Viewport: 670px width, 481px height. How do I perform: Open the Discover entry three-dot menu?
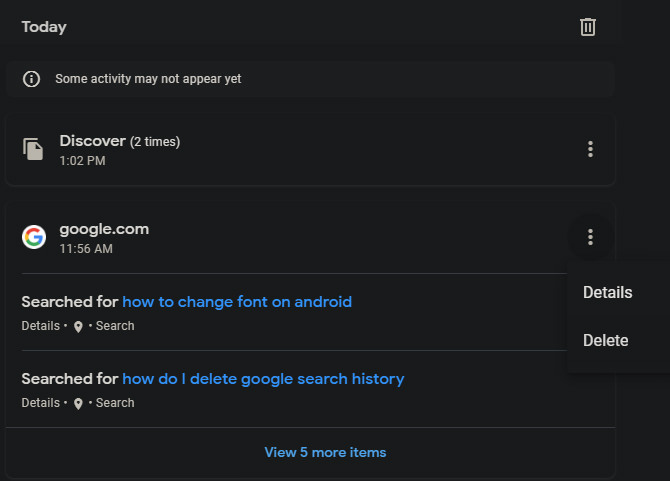point(590,149)
